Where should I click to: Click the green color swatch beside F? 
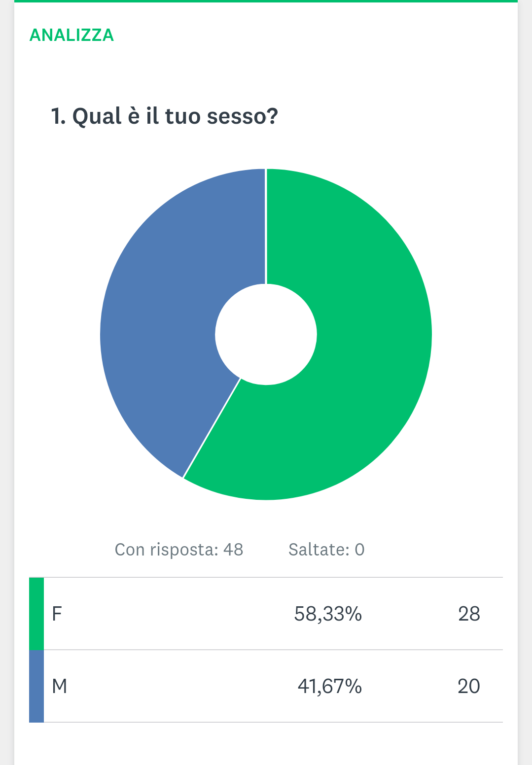point(36,614)
